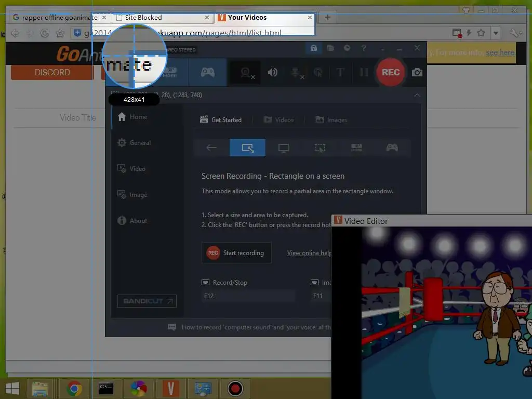This screenshot has height=399, width=532.
Task: Open the Control Panel taskbar icon
Action: coord(203,389)
